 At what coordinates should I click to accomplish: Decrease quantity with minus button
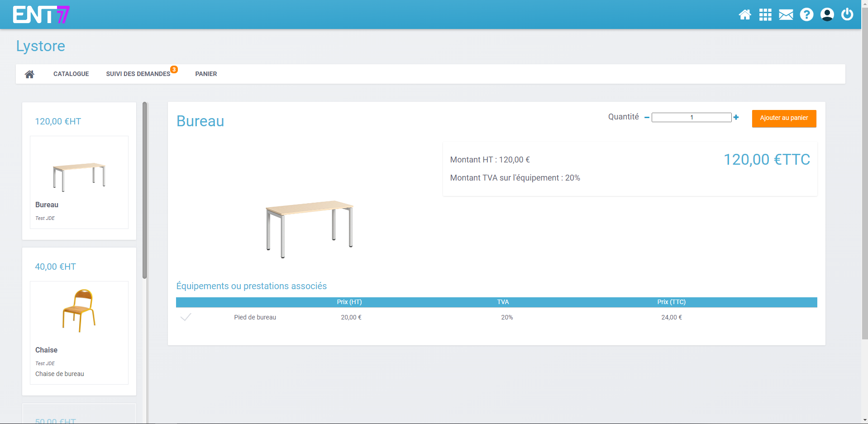pos(647,118)
